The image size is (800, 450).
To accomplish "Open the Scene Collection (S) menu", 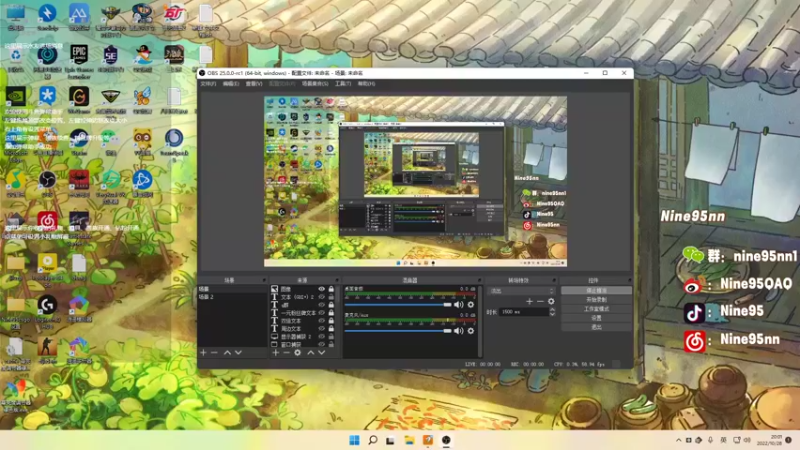I will point(315,84).
